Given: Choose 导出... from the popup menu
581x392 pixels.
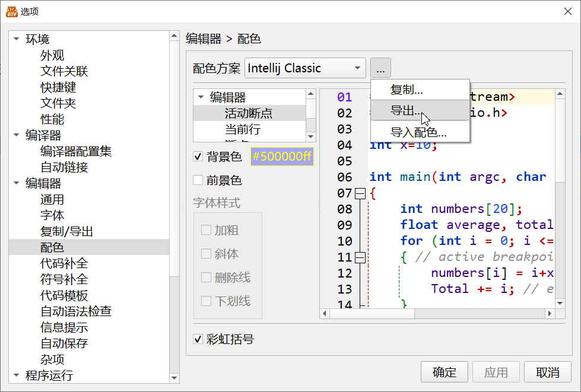Looking at the screenshot, I should [x=420, y=110].
